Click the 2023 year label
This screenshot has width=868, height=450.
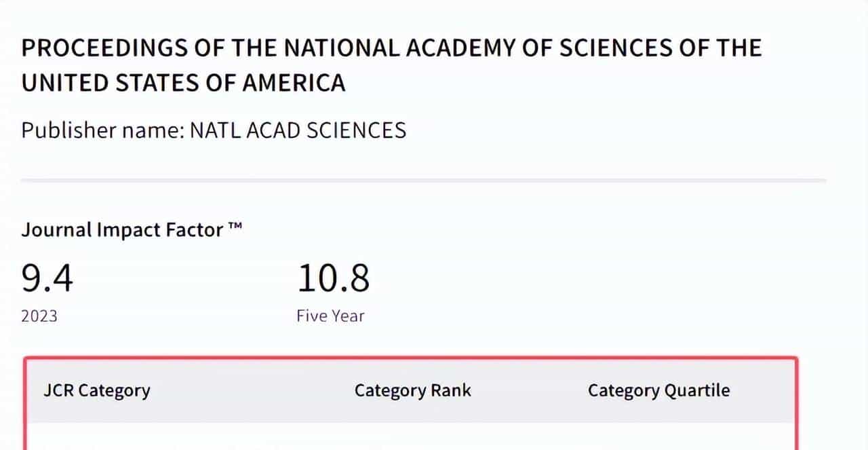tap(39, 316)
